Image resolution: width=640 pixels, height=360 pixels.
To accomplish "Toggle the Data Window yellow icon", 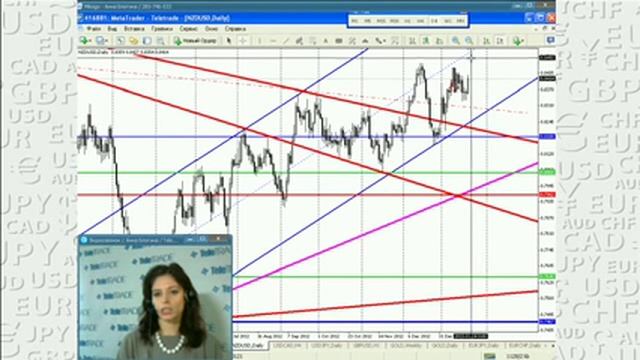I will [133, 40].
